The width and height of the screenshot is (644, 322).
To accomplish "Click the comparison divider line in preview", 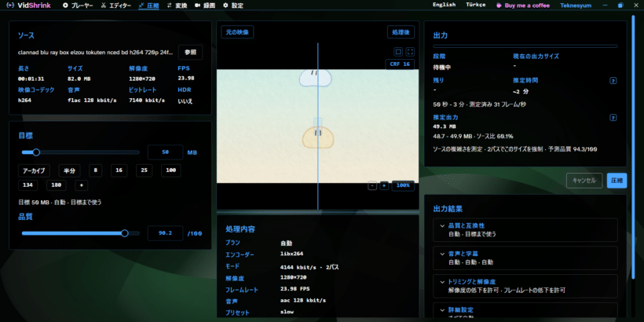I will pos(317,126).
